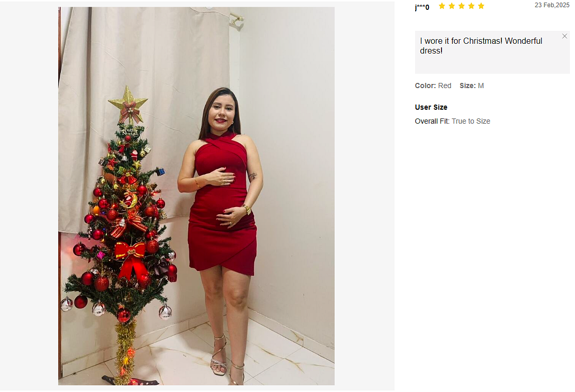
Task: Click the Red color value
Action: click(445, 86)
